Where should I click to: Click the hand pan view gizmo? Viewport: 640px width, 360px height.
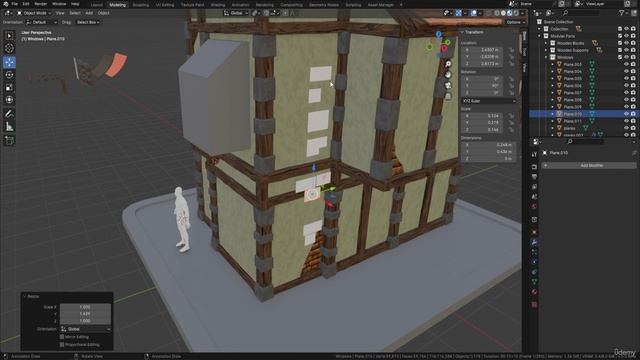(x=448, y=75)
